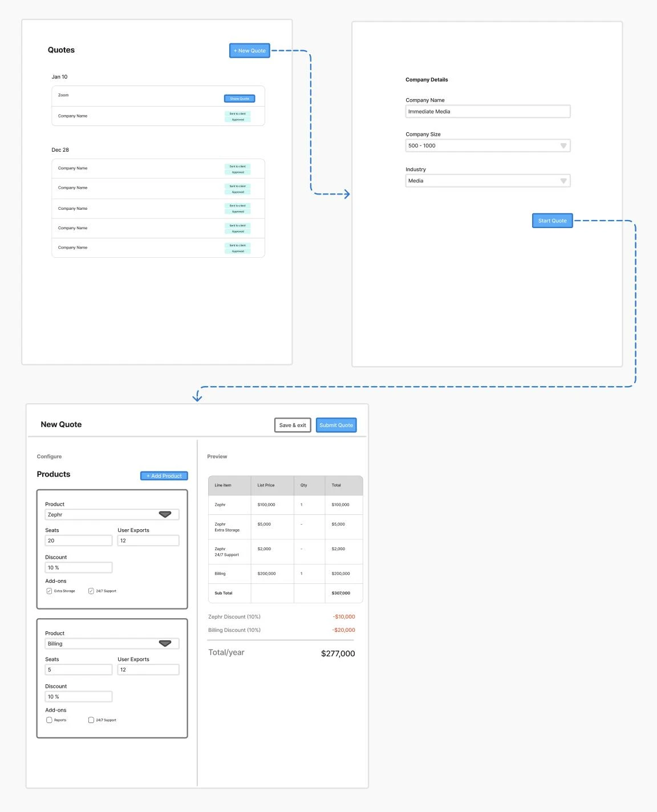Uncheck the Extra Storage add-on checkbox
Screen dimensions: 657x812
click(49, 591)
